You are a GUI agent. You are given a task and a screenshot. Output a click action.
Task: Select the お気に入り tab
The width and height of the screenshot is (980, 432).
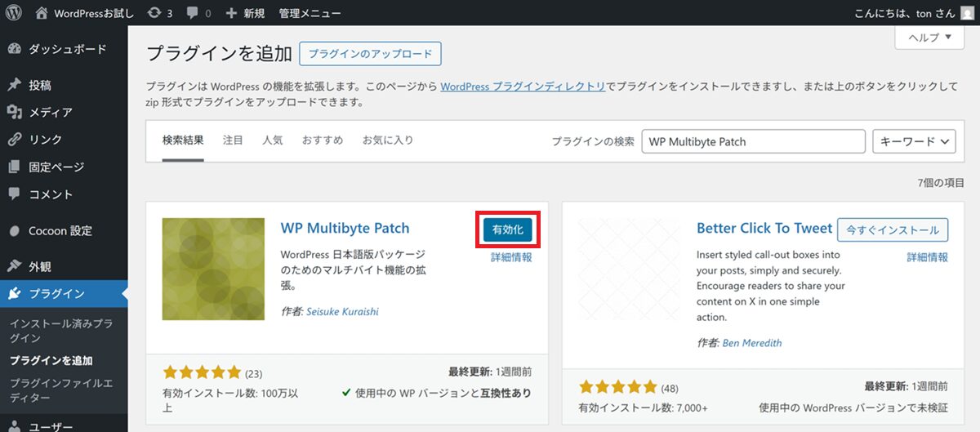388,140
